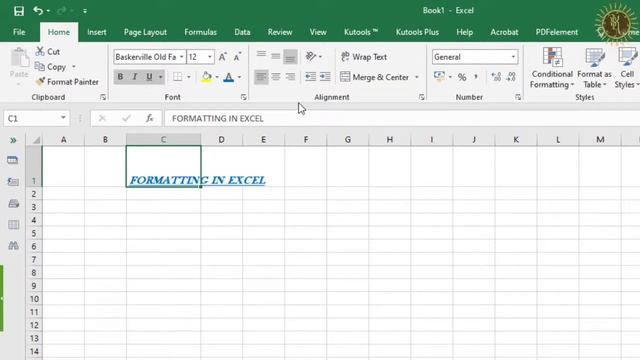Screen dimensions: 640x360
Task: Open font color palette arrow
Action: click(240, 77)
